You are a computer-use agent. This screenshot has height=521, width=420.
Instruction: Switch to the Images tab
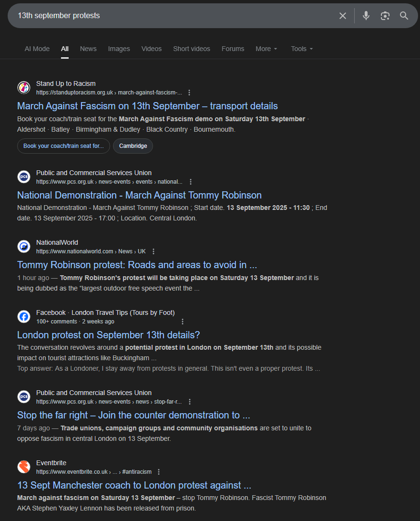pyautogui.click(x=119, y=49)
